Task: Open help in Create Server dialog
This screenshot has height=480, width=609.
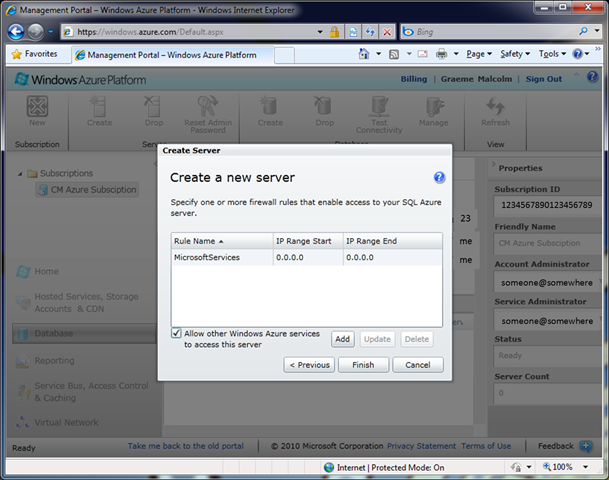Action: 439,177
